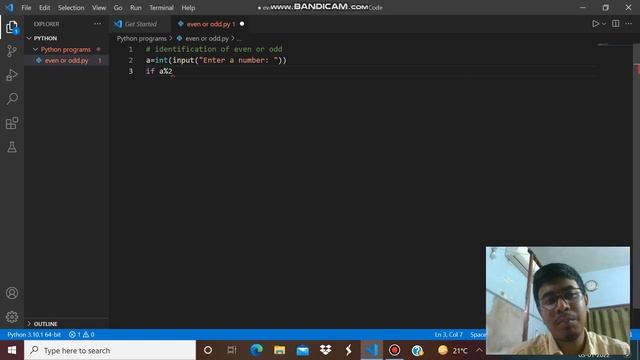Open the Mail app on taskbar
This screenshot has width=640, height=360.
[x=302, y=350]
